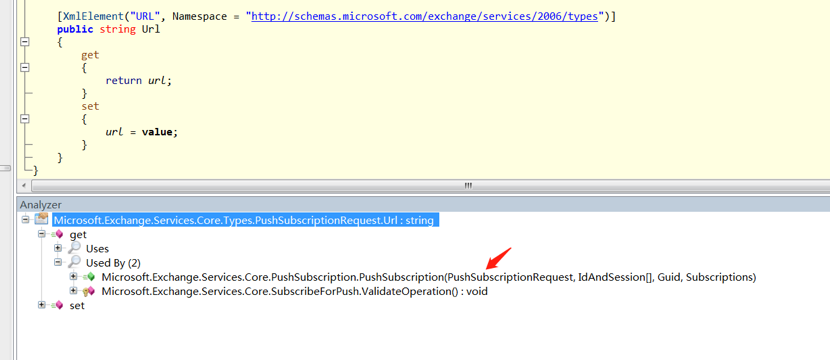
Task: Select the Used By (2) tree item
Action: click(113, 263)
